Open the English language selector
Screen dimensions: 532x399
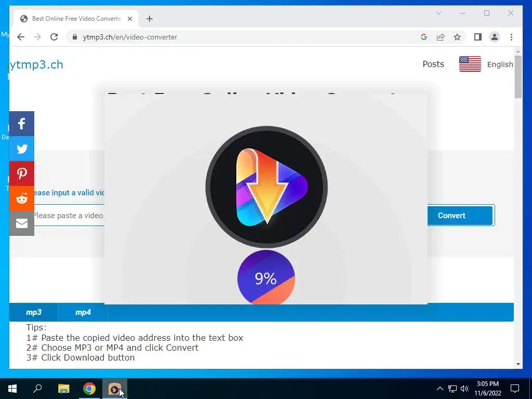point(500,64)
